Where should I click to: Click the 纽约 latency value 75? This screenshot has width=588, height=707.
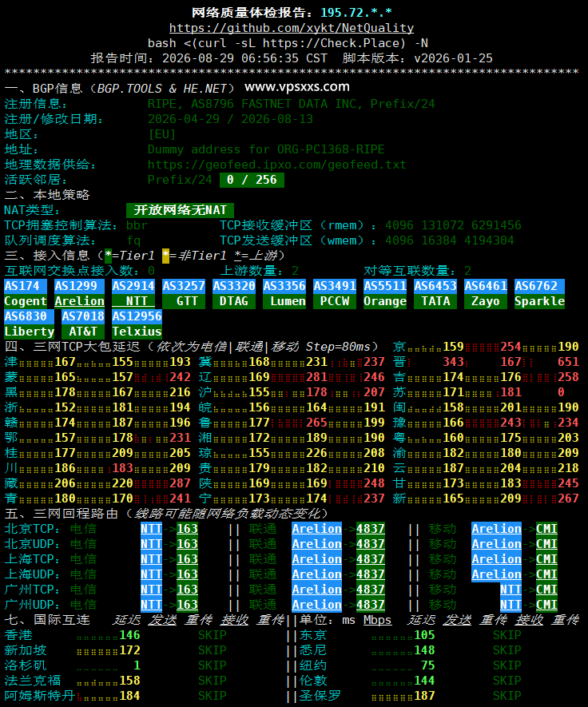tap(428, 665)
